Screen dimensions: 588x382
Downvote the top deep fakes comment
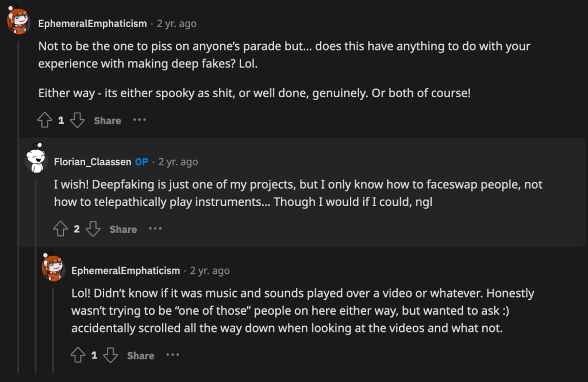(77, 120)
